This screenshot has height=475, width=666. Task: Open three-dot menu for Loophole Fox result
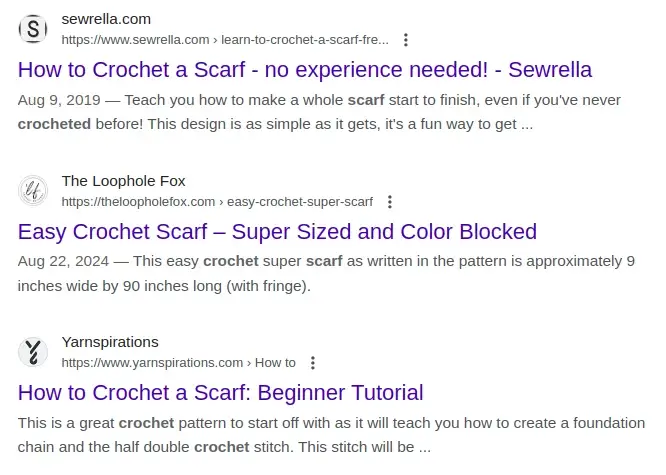[390, 202]
